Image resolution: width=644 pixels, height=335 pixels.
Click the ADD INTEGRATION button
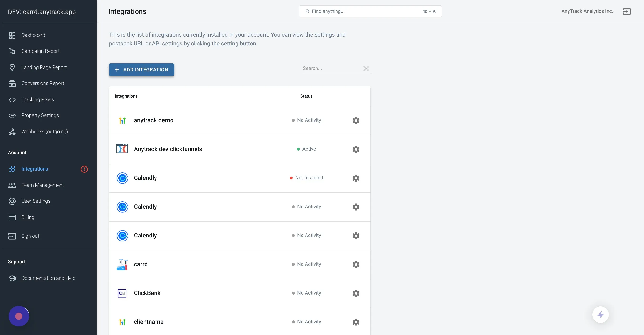pyautogui.click(x=141, y=70)
